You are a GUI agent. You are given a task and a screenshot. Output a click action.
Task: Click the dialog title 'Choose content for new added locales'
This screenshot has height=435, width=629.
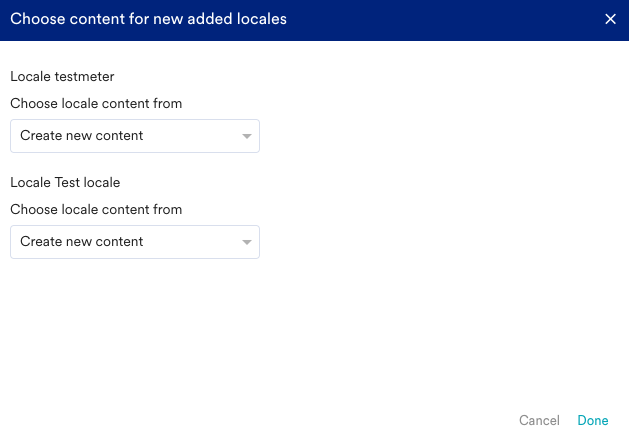click(148, 19)
